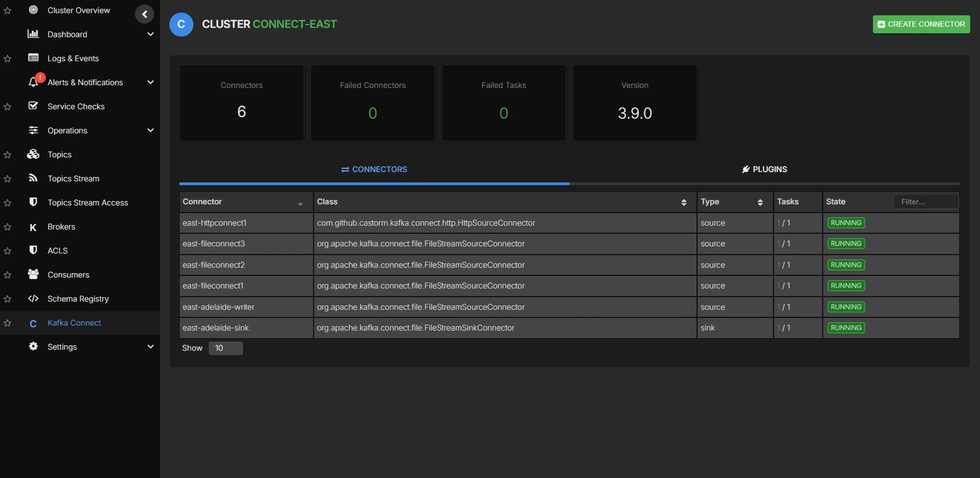Open the east-httpconnect1 connector
The width and height of the screenshot is (980, 478).
pos(215,223)
